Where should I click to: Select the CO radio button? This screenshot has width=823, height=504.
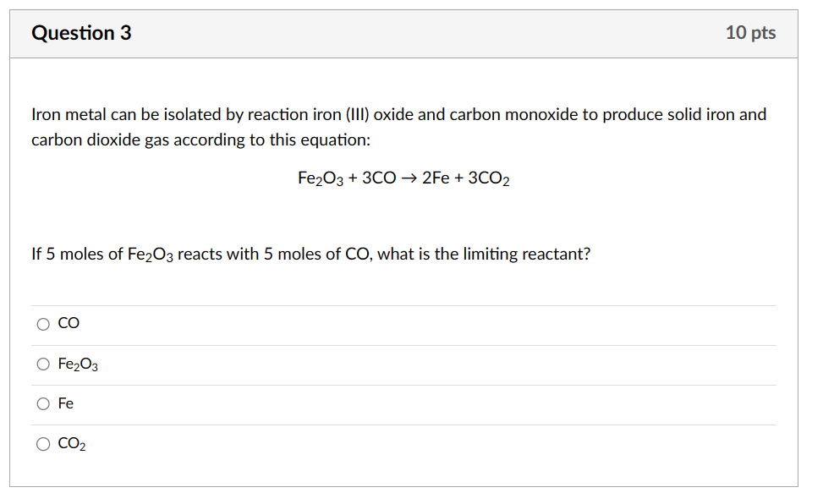pyautogui.click(x=43, y=324)
